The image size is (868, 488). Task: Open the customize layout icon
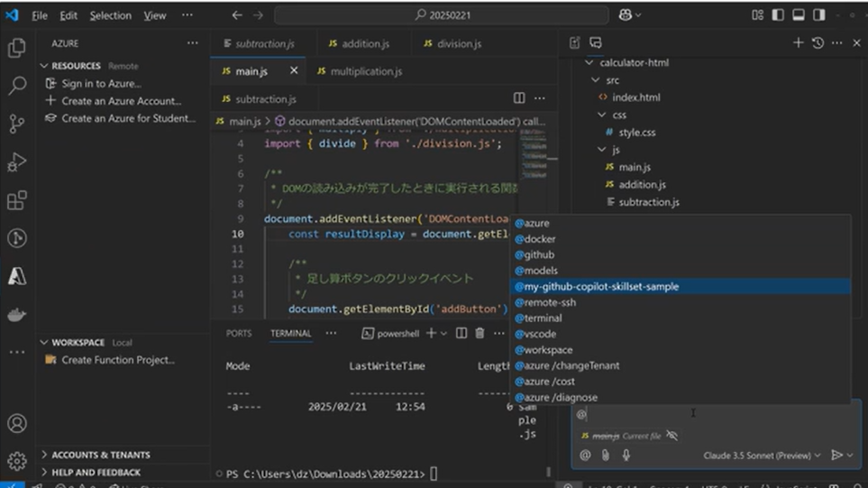coord(757,15)
